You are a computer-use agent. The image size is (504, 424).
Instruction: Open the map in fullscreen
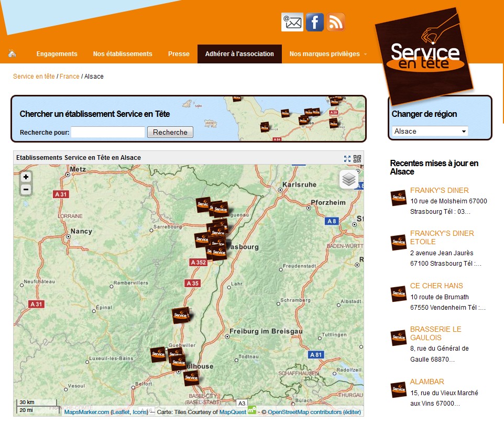click(x=347, y=158)
